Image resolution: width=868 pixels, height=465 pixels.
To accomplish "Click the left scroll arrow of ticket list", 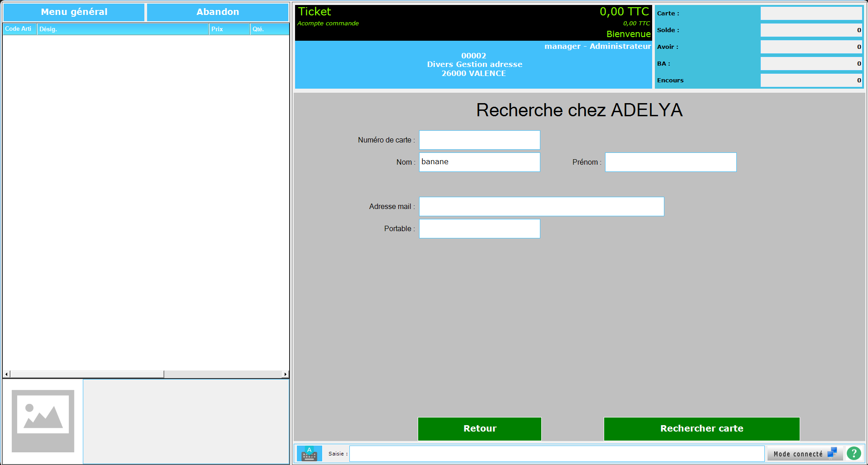I will [x=6, y=374].
